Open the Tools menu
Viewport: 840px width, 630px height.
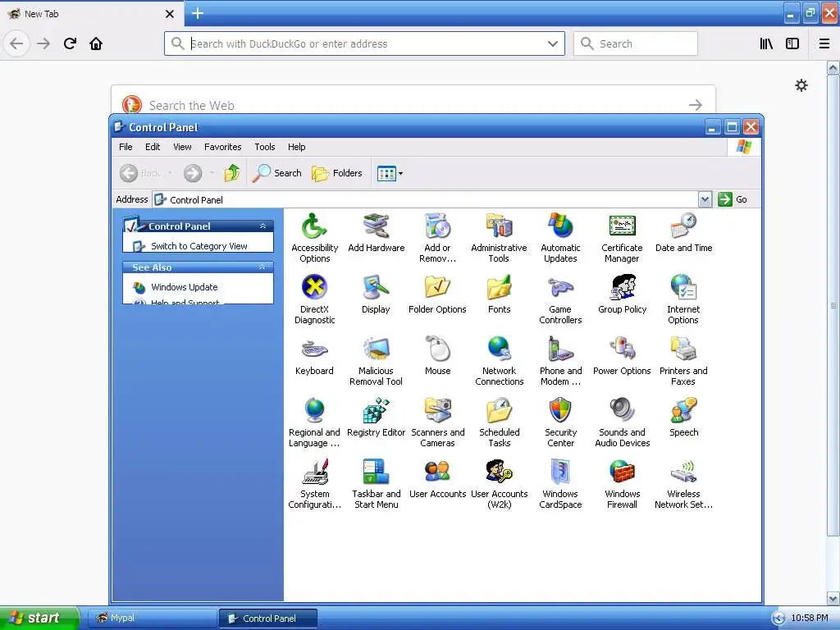pos(265,147)
